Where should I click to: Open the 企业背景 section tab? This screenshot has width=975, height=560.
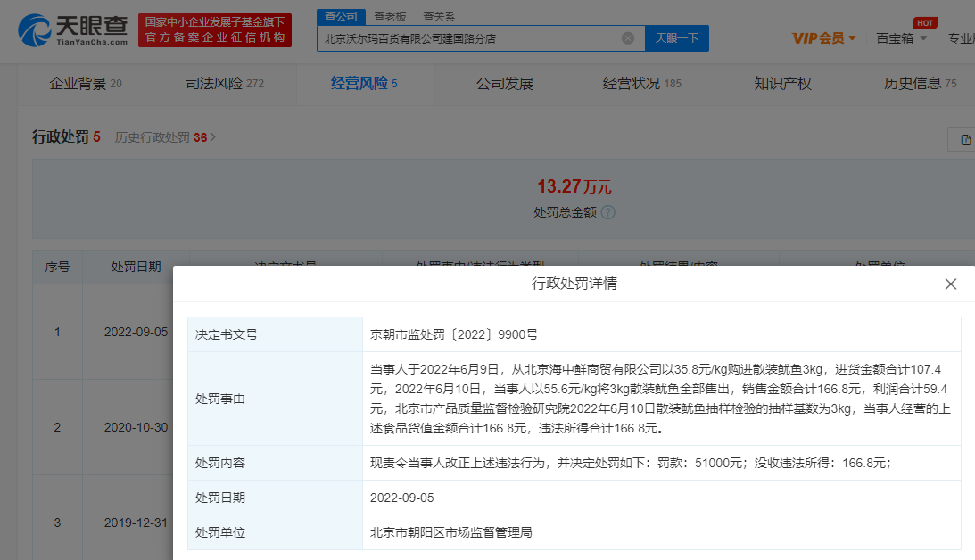coord(85,84)
